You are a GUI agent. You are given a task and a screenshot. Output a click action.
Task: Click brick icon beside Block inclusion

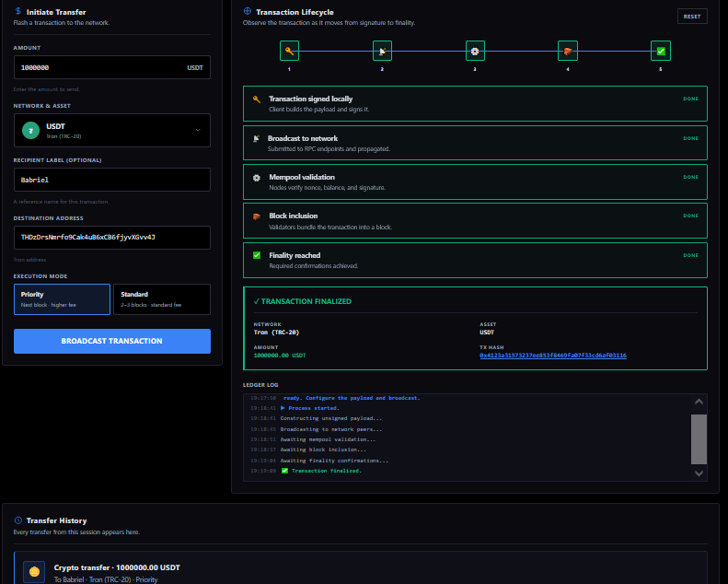click(x=256, y=216)
